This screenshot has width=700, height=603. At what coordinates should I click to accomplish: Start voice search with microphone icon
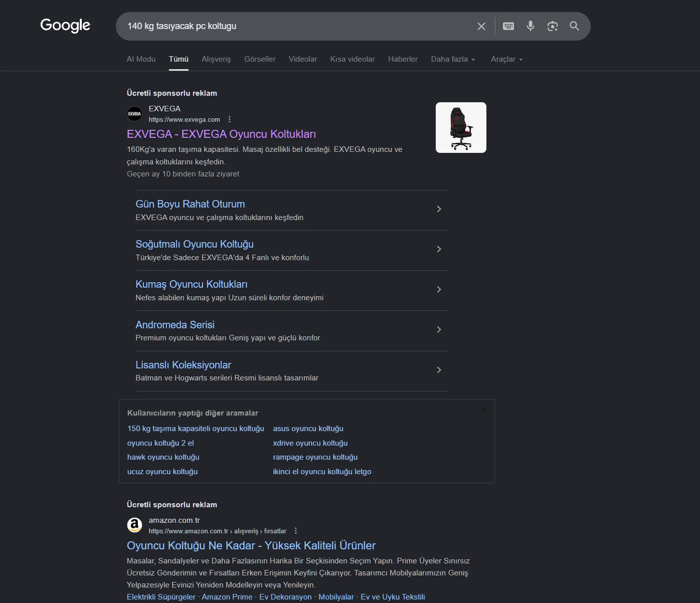[531, 26]
